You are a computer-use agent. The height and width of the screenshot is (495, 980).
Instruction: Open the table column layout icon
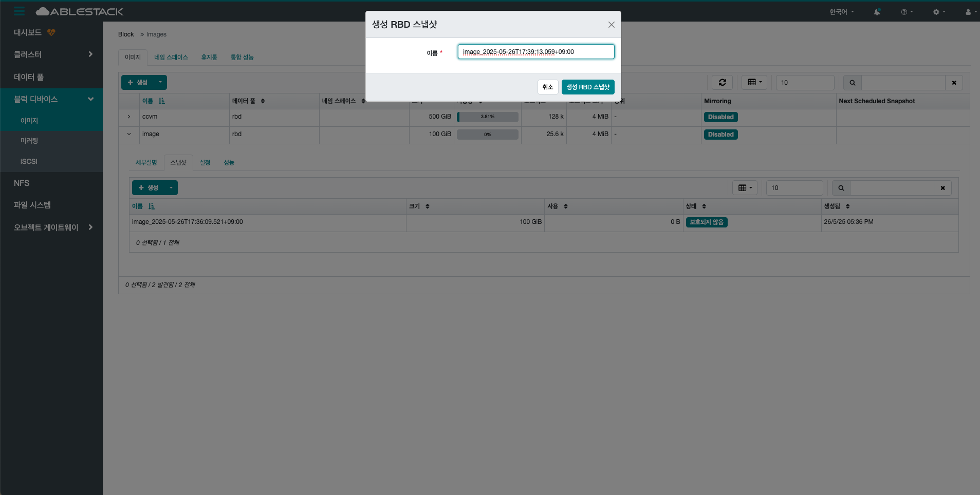pos(753,82)
